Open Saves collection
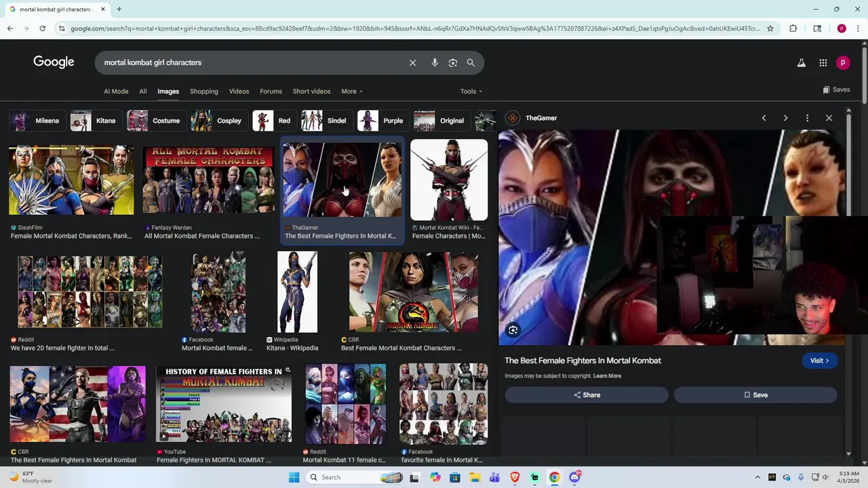Image resolution: width=868 pixels, height=488 pixels. [x=836, y=89]
